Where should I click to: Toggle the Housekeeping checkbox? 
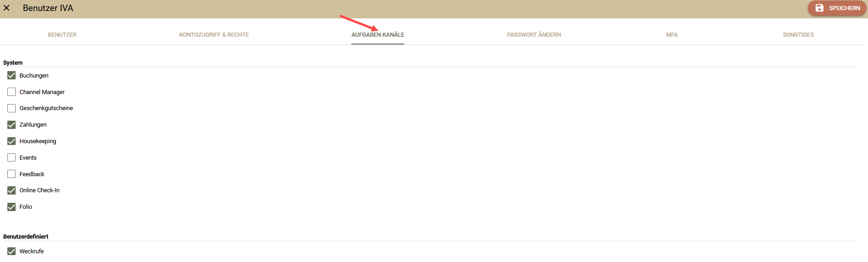pos(11,141)
